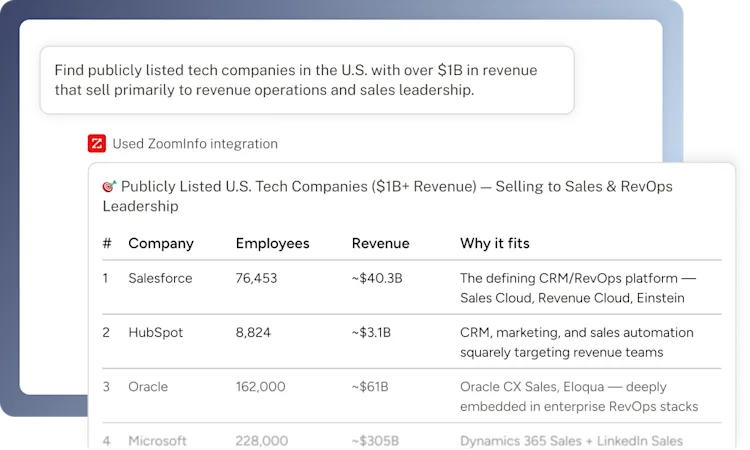Select the '~$305B' revenue cell

click(x=375, y=440)
